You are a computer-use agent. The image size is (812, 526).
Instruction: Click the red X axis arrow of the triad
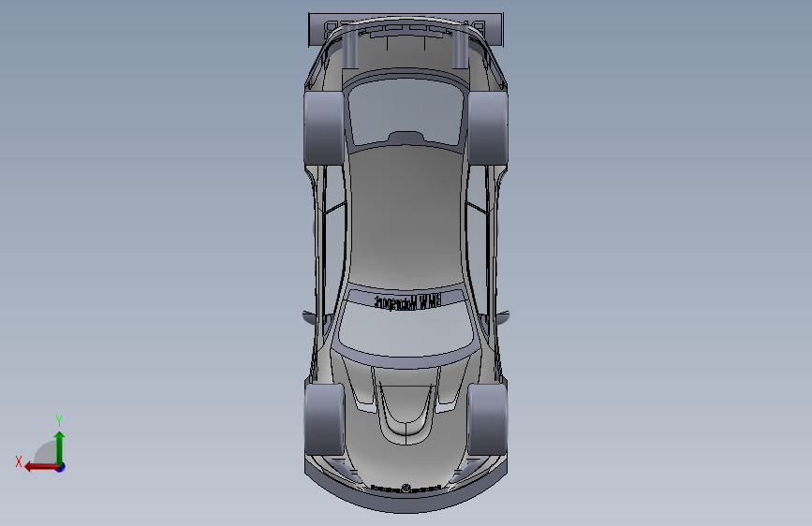(40, 467)
